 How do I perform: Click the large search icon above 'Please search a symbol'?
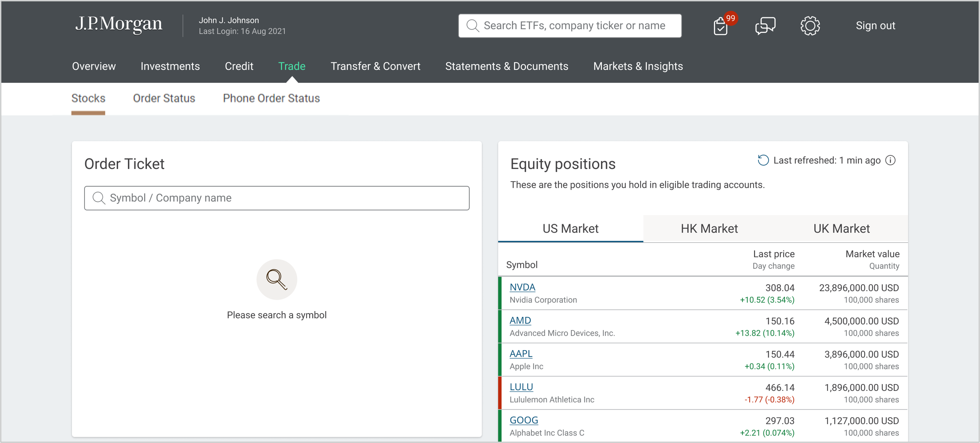pos(277,279)
